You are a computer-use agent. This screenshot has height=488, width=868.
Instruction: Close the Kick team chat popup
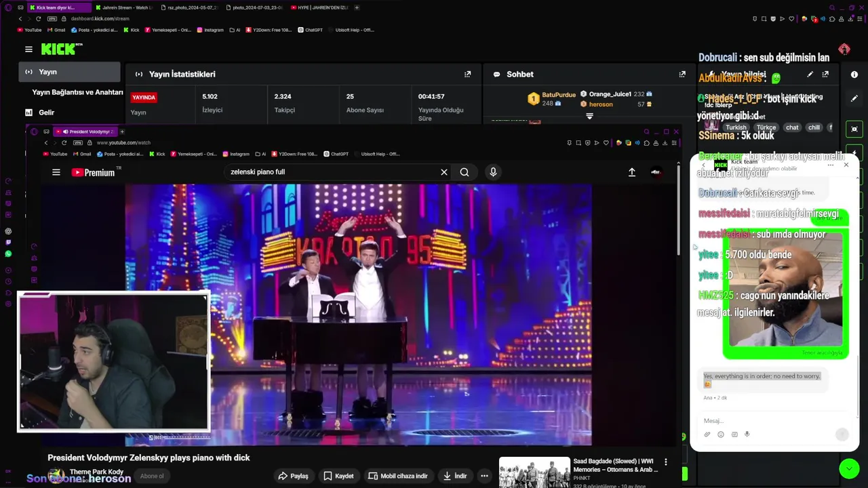(846, 165)
